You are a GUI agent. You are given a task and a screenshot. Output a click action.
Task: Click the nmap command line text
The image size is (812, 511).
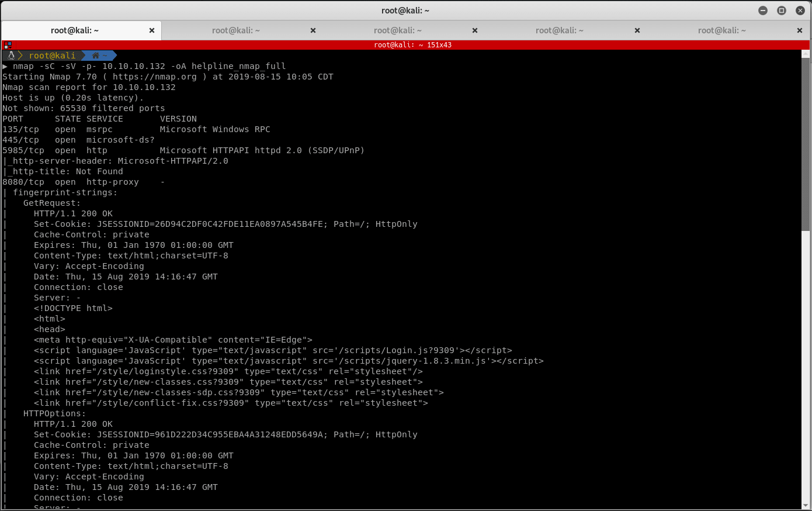150,66
